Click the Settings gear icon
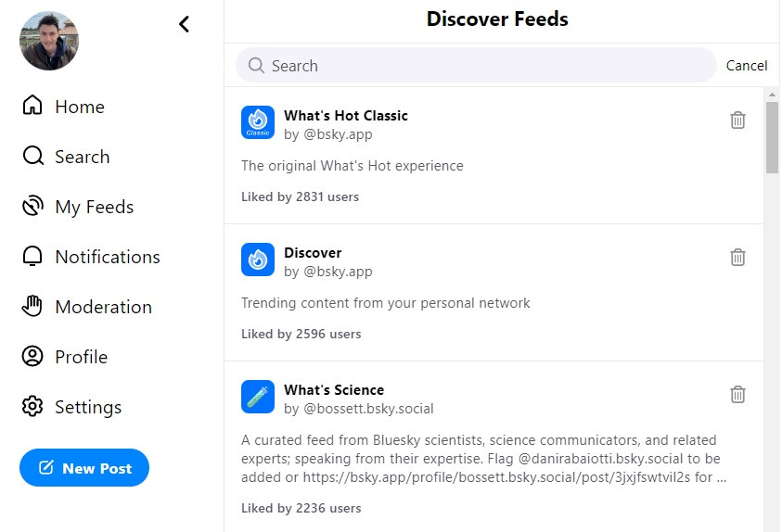782x532 pixels. click(32, 407)
